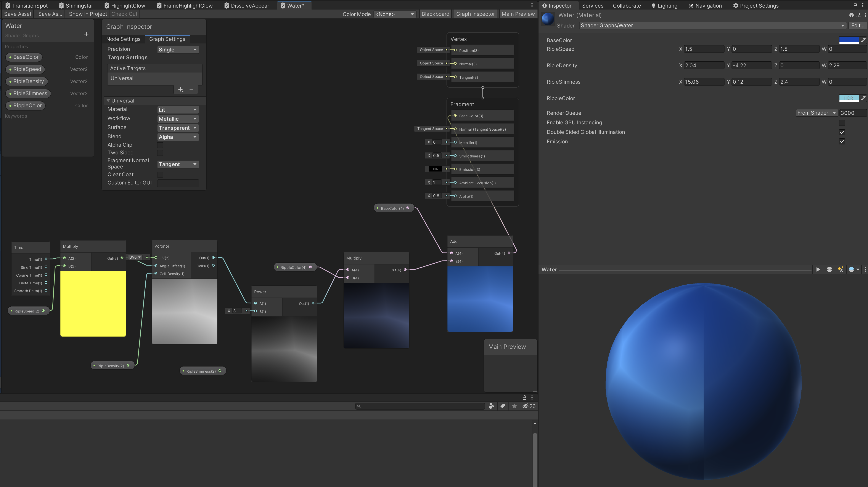Click the Time(1) output port
The height and width of the screenshot is (487, 868).
click(x=46, y=259)
